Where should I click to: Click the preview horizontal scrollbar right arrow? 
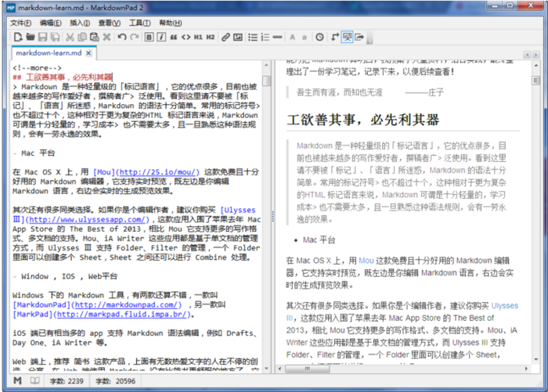(x=526, y=369)
